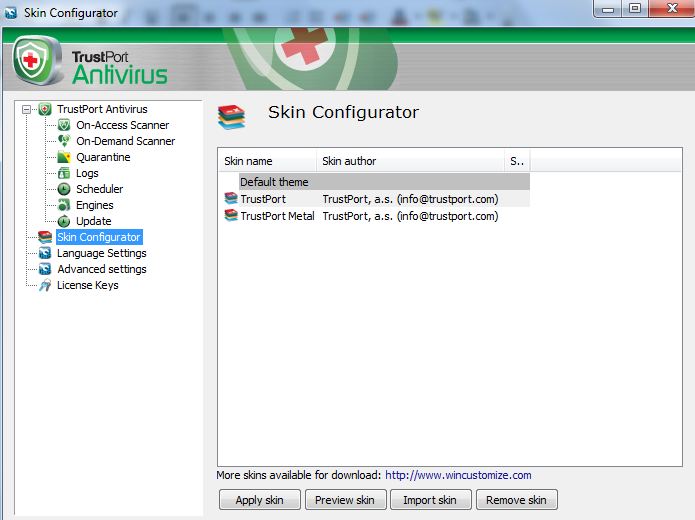The image size is (695, 520).
Task: Open On-Demand Scanner settings
Action: (x=125, y=141)
